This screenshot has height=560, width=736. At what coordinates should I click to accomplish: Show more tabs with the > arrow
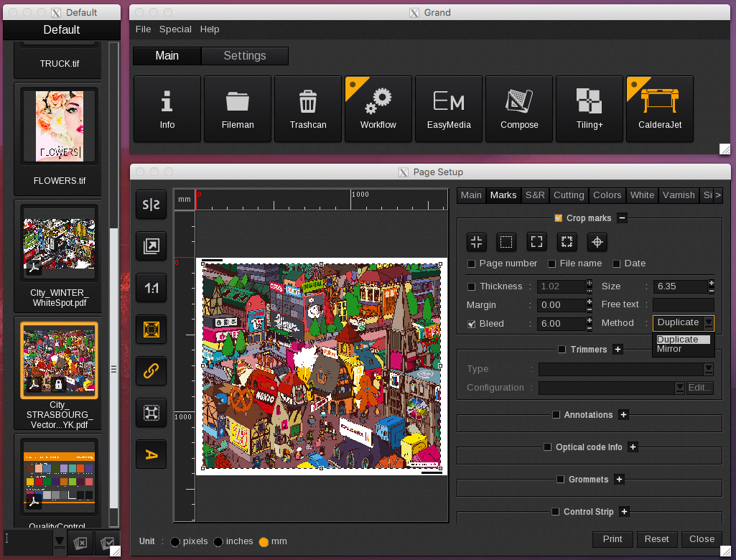pos(718,195)
